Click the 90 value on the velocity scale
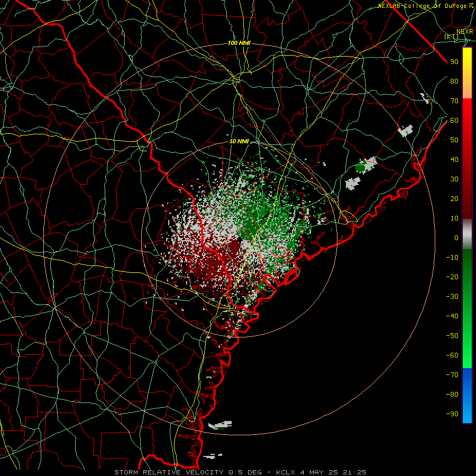This screenshot has width=476, height=476. 454,62
